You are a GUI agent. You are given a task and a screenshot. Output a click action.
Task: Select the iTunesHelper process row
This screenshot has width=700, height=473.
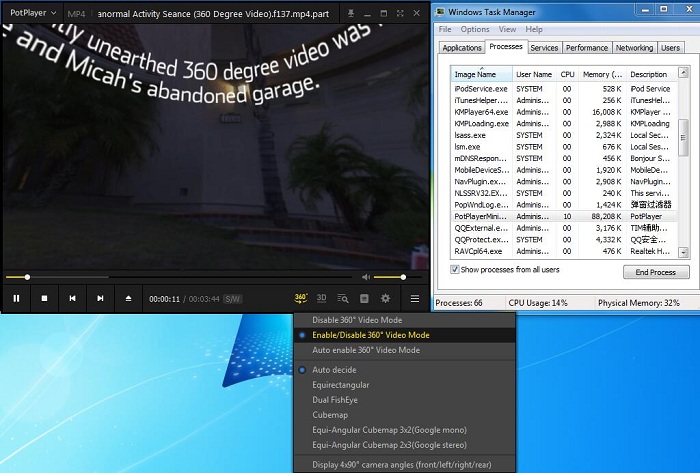pos(564,100)
